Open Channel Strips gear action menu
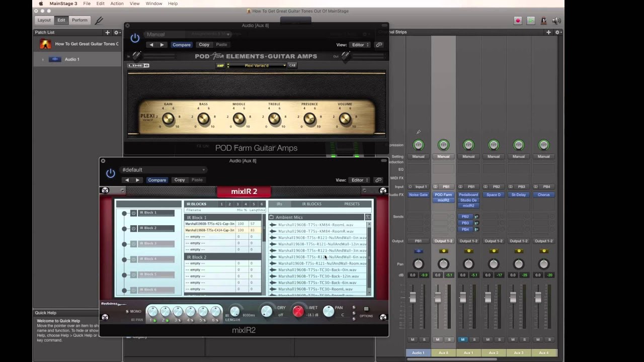 click(557, 32)
